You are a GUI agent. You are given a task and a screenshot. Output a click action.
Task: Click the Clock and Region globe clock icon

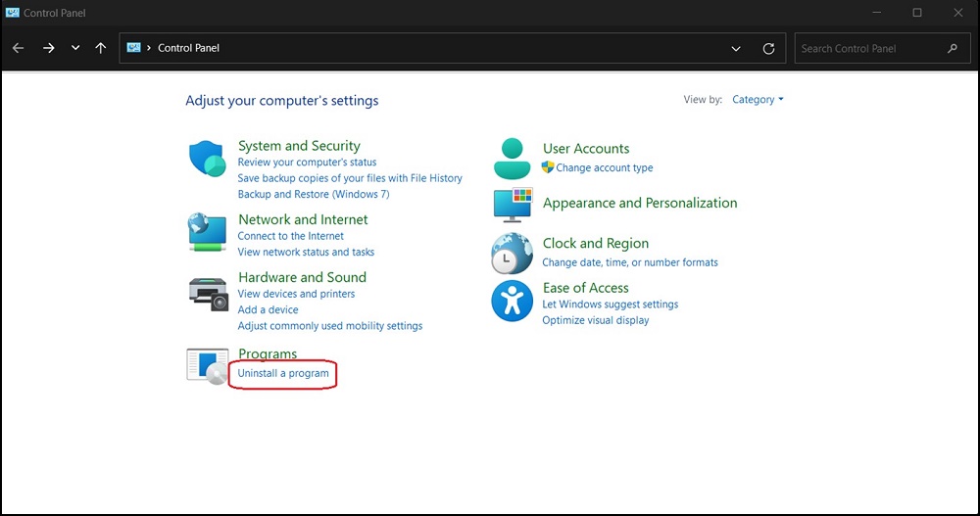click(512, 253)
